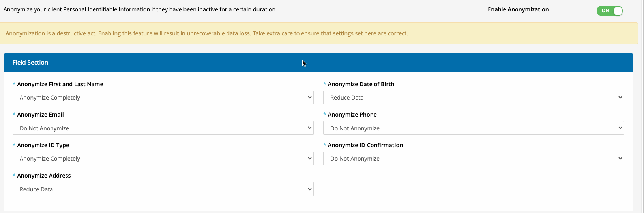Turn off the Enable Anonymization toggle
This screenshot has width=644, height=213.
[609, 11]
